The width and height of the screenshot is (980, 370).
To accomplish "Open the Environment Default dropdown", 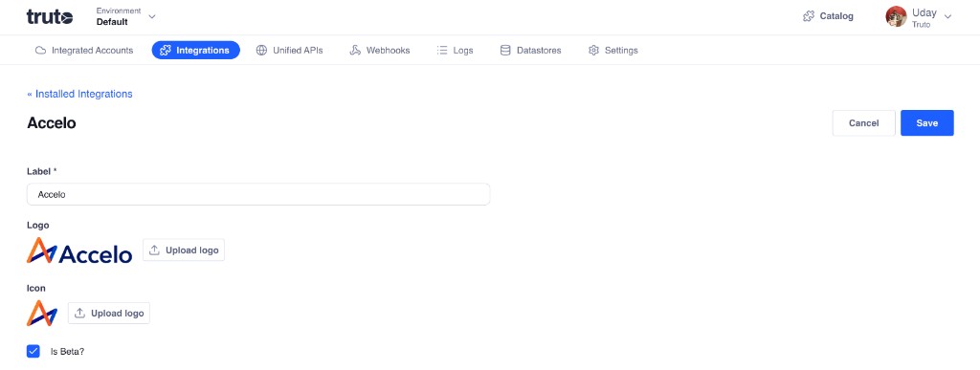I will [x=125, y=17].
